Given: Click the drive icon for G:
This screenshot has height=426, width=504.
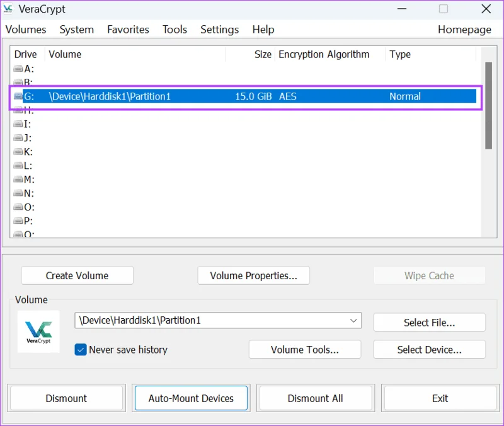Looking at the screenshot, I should (x=18, y=96).
